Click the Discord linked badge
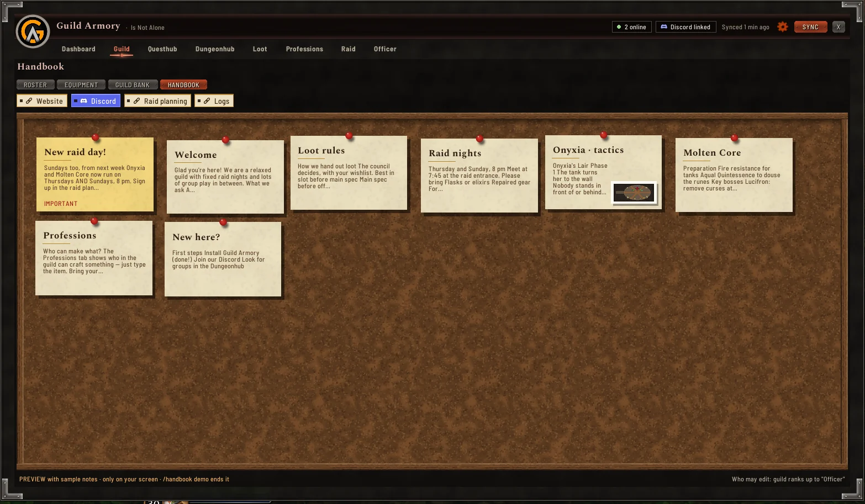The height and width of the screenshot is (504, 865). click(x=685, y=26)
